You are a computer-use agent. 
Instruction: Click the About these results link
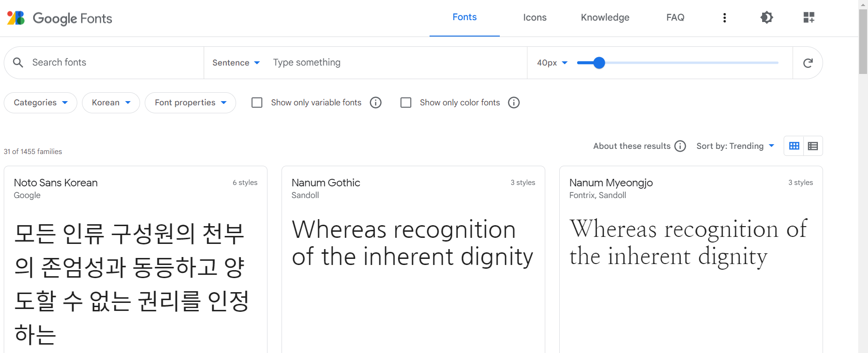tap(631, 146)
